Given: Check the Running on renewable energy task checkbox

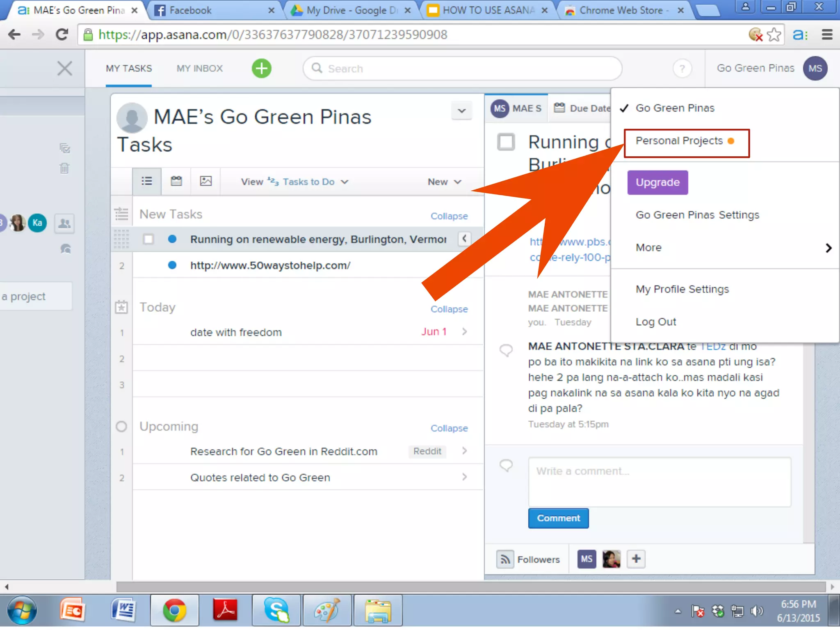Looking at the screenshot, I should [148, 239].
